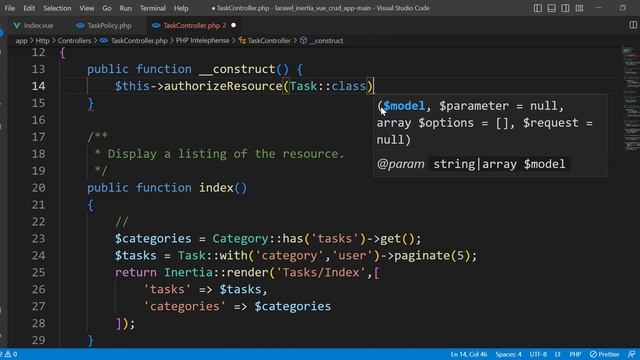Screen dimensions: 640x360
Task: Minimize the VS Code window
Action: (599, 8)
